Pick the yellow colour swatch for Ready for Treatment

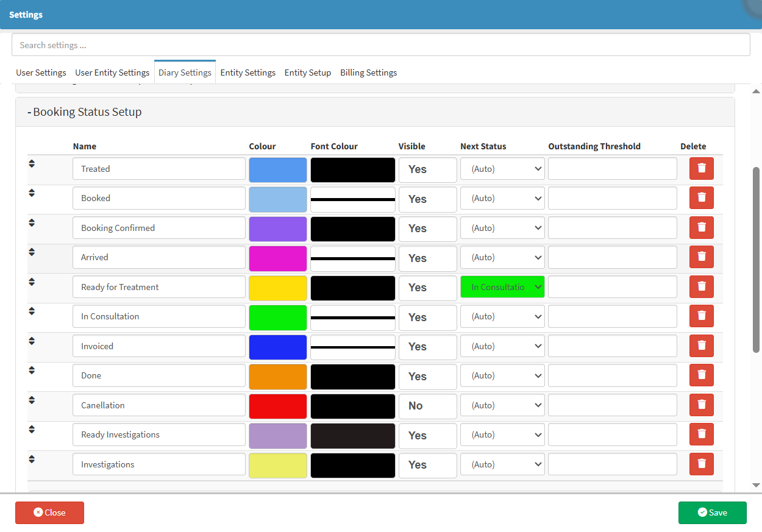tap(277, 288)
